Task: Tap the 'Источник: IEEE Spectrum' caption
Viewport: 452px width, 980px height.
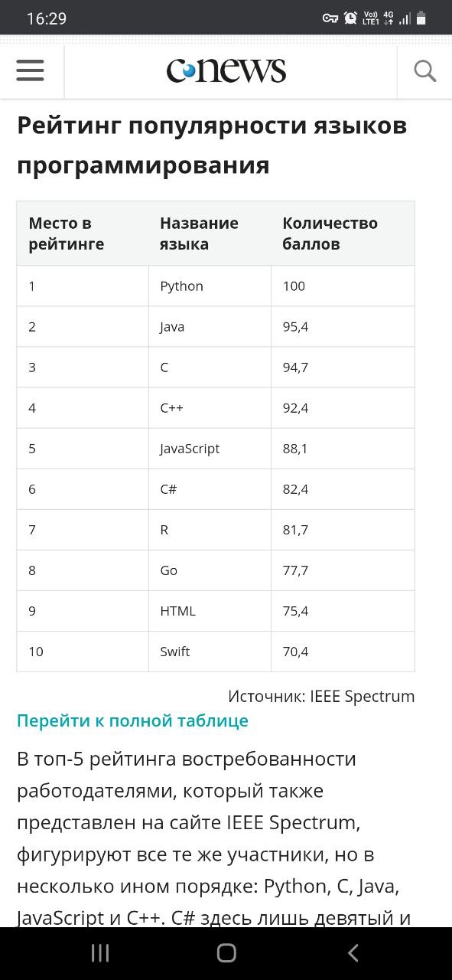Action: (x=321, y=696)
